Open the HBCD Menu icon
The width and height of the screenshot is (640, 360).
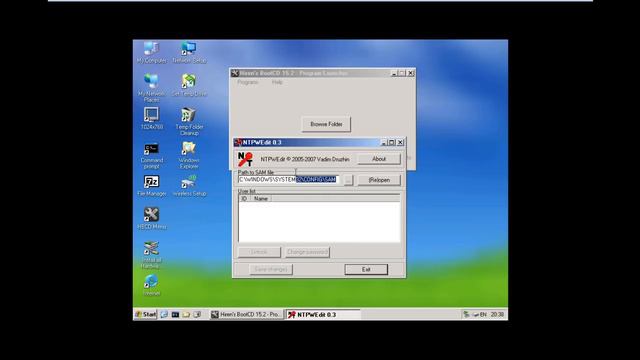151,218
